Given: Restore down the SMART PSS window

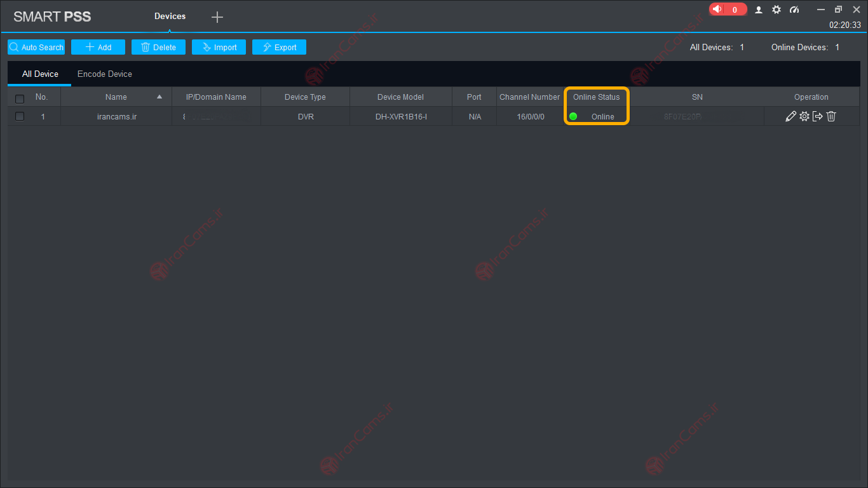Looking at the screenshot, I should pos(838,10).
